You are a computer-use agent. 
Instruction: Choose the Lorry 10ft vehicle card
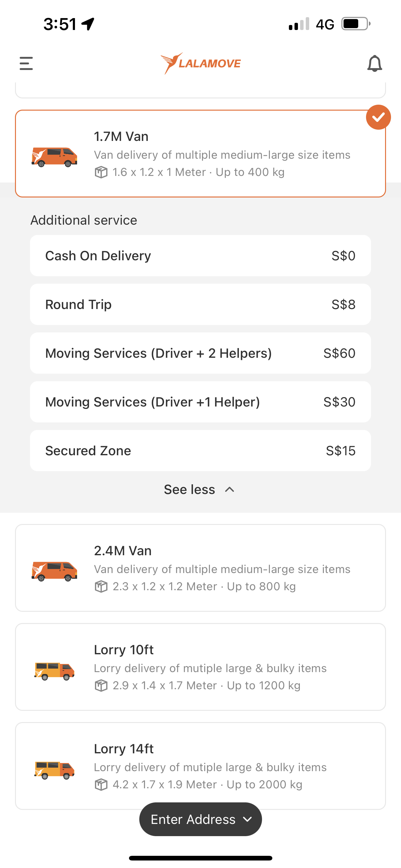(x=200, y=667)
